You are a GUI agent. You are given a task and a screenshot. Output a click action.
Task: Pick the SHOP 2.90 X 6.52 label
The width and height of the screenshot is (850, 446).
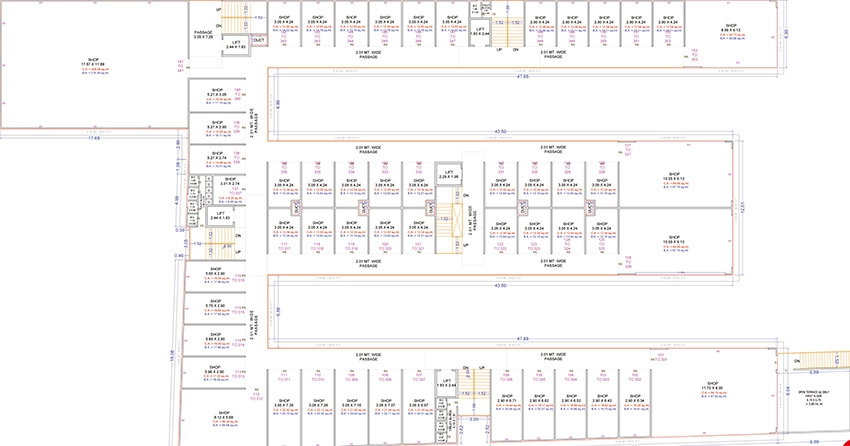click(x=571, y=398)
